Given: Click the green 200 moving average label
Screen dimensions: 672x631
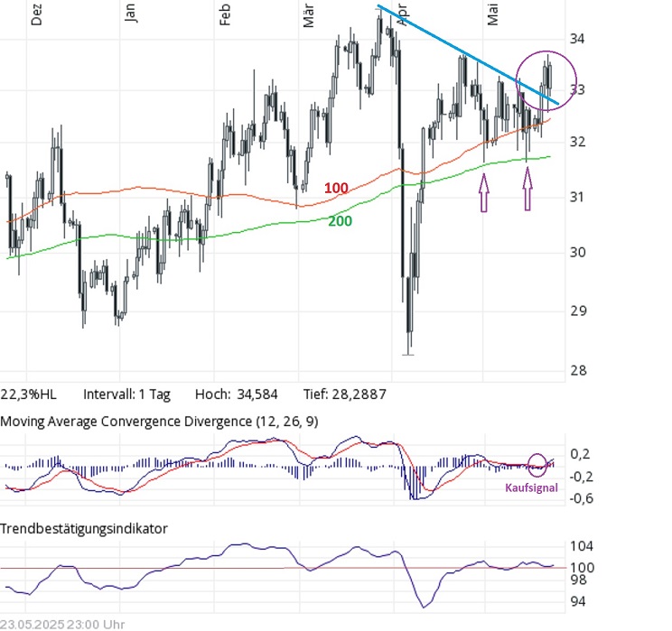Looking at the screenshot, I should click(340, 221).
